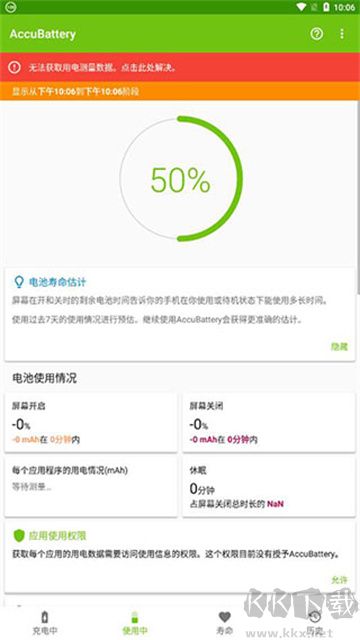Open the three-dot overflow menu
Screen dimensions: 360x640
pos(342,34)
